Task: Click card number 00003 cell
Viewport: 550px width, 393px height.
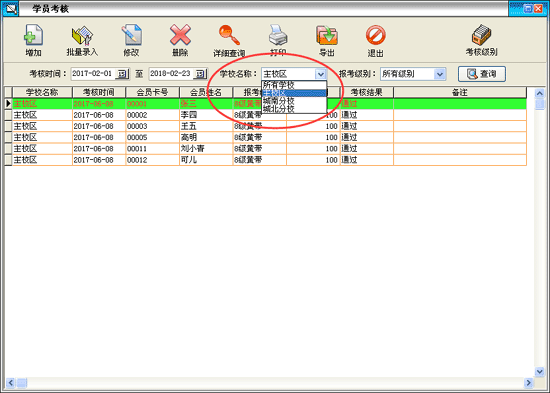Action: (152, 126)
